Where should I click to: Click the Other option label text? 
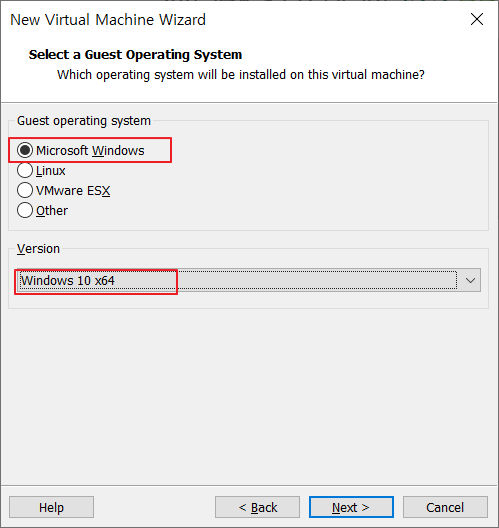(52, 211)
